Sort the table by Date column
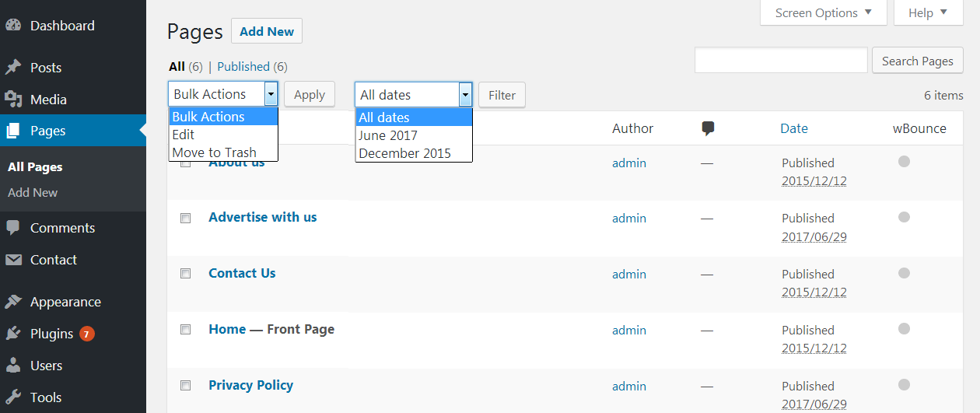 click(x=794, y=128)
